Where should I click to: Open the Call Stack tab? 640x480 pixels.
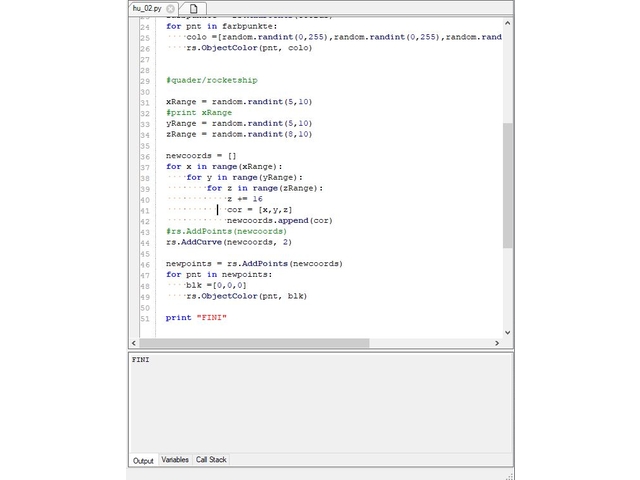(211, 460)
